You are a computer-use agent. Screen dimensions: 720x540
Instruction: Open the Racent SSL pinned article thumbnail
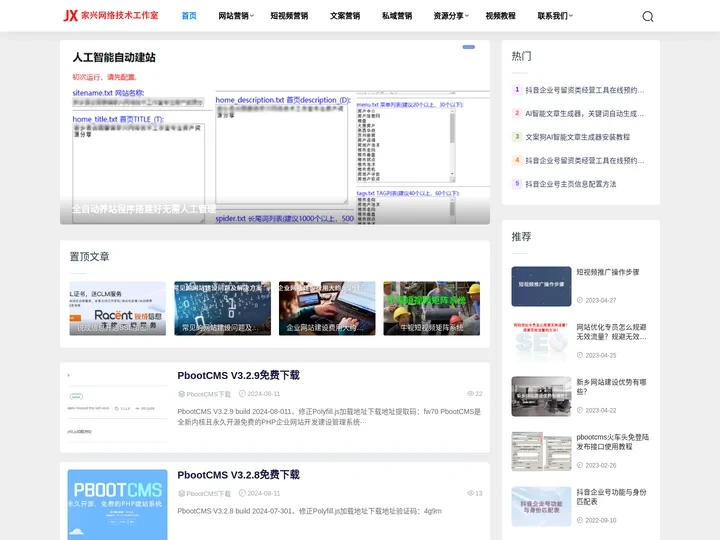tap(118, 308)
